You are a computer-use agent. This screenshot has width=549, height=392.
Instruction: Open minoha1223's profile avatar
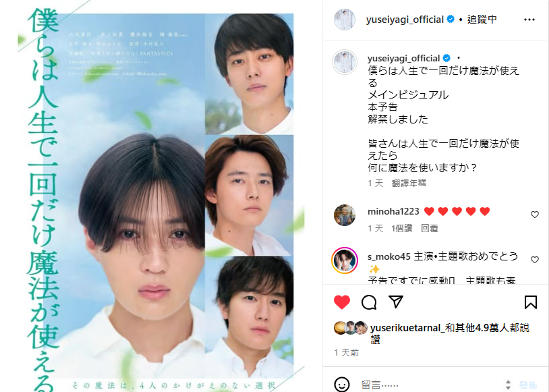pos(345,215)
